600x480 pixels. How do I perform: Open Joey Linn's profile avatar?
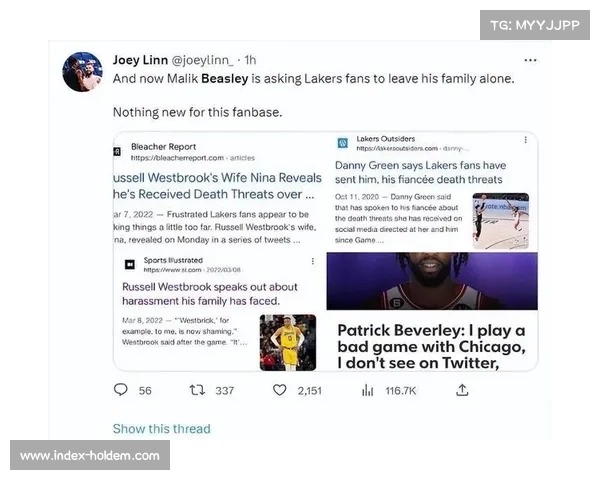coord(82,72)
